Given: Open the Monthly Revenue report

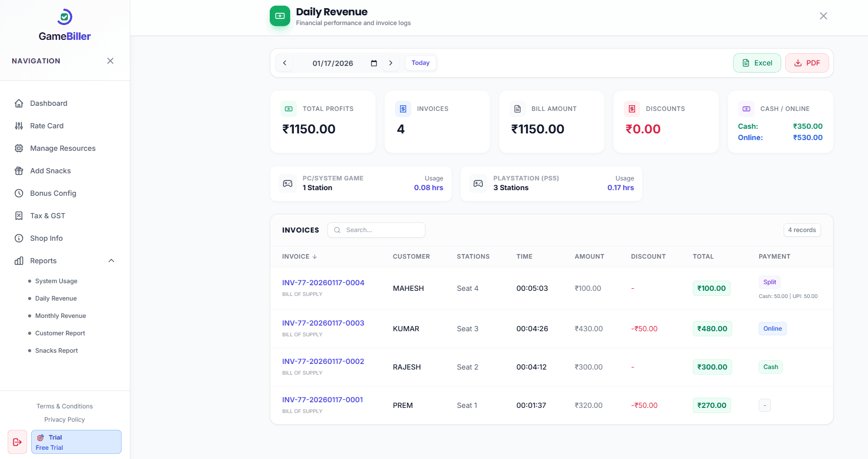Looking at the screenshot, I should point(60,316).
